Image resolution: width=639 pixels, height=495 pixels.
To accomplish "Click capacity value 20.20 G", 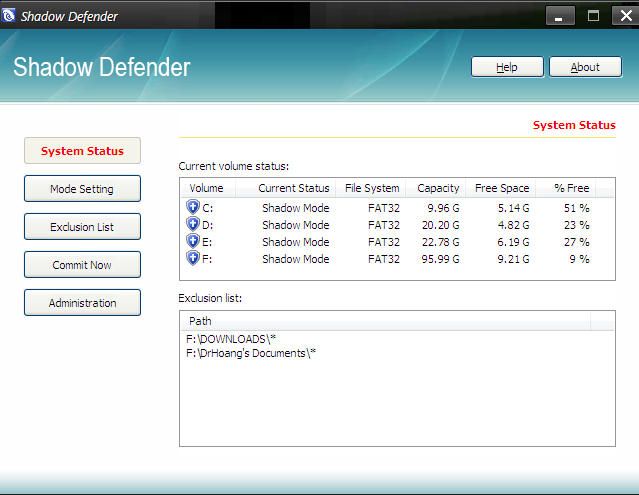I will click(441, 225).
